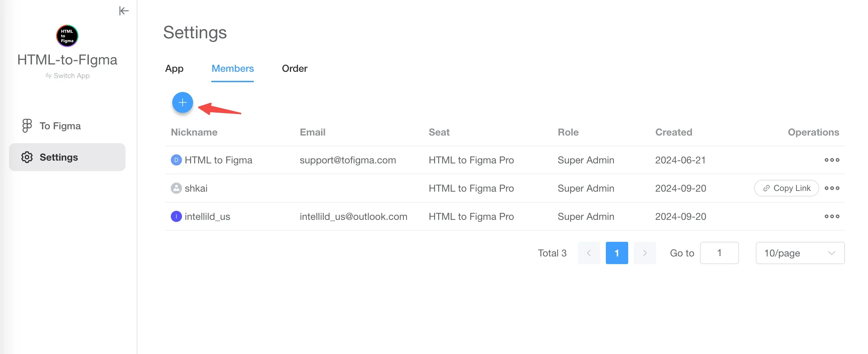Go to previous page with left chevron
The height and width of the screenshot is (354, 868).
point(589,253)
